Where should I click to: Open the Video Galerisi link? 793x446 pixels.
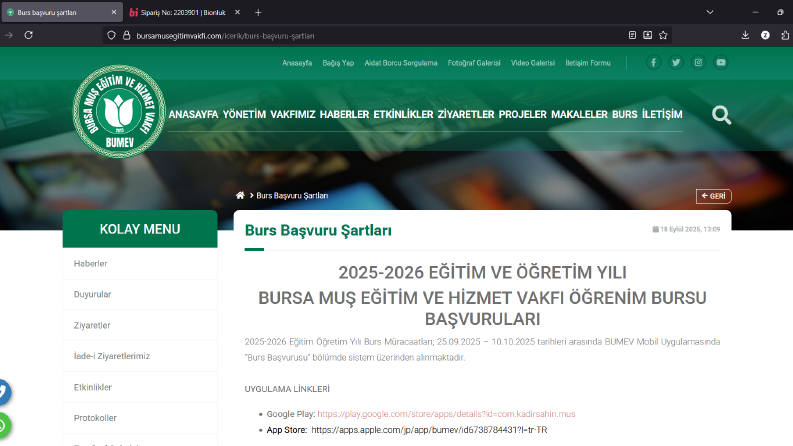(x=533, y=63)
